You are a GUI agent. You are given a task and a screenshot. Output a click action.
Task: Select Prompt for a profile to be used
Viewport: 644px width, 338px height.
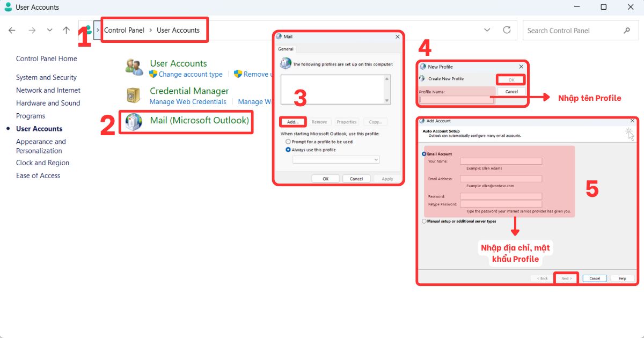pyautogui.click(x=288, y=142)
